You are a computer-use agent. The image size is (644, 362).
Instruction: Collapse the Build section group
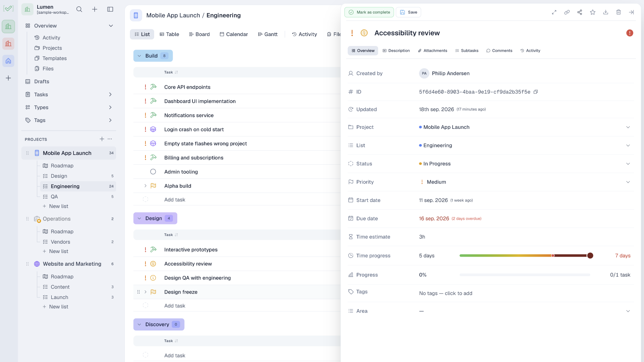pyautogui.click(x=139, y=56)
